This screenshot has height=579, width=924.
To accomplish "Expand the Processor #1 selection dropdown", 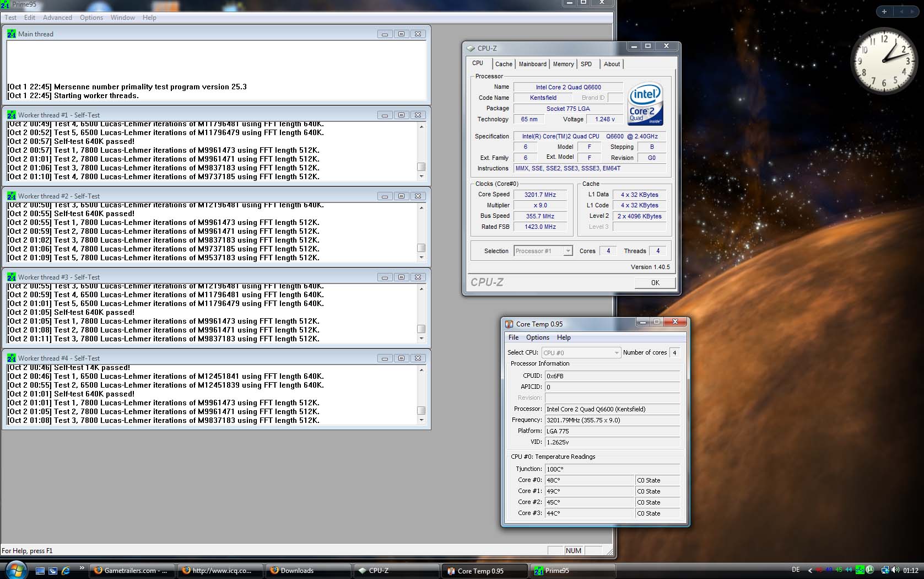I will pos(568,251).
